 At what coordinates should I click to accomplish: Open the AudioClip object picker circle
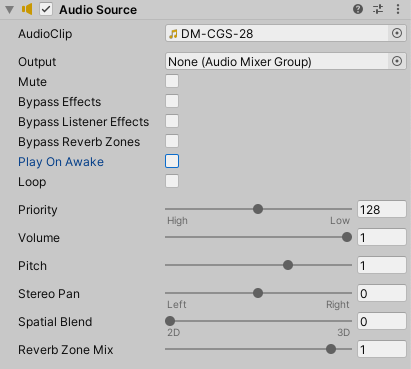click(397, 33)
